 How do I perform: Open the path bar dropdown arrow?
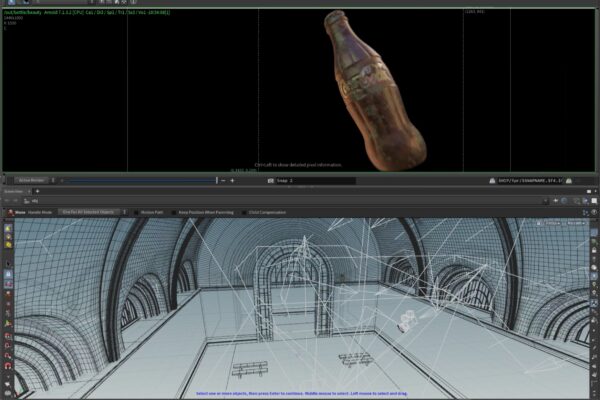coord(546,201)
